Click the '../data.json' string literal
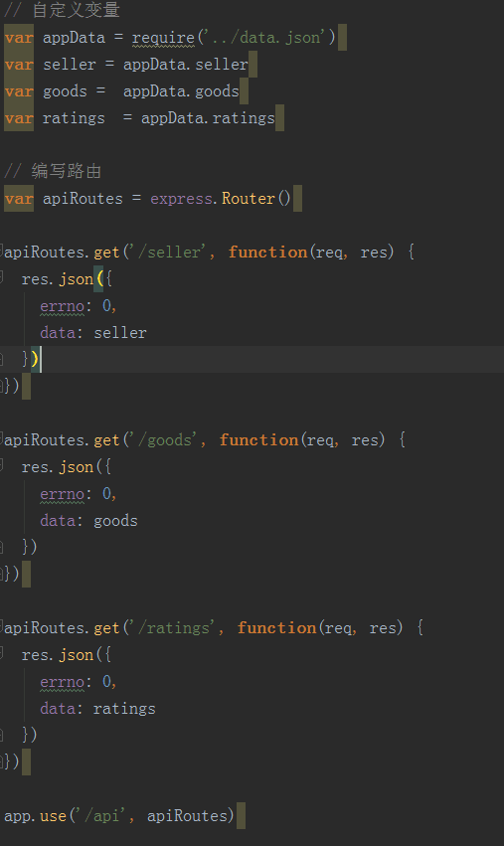Screen dimensions: 504x846 pos(263,37)
